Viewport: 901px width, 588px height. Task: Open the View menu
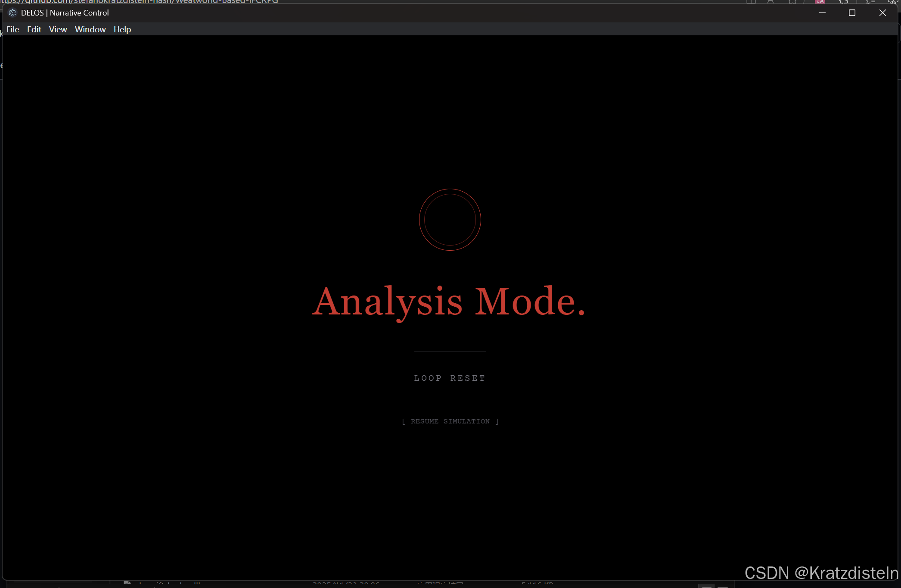click(58, 29)
